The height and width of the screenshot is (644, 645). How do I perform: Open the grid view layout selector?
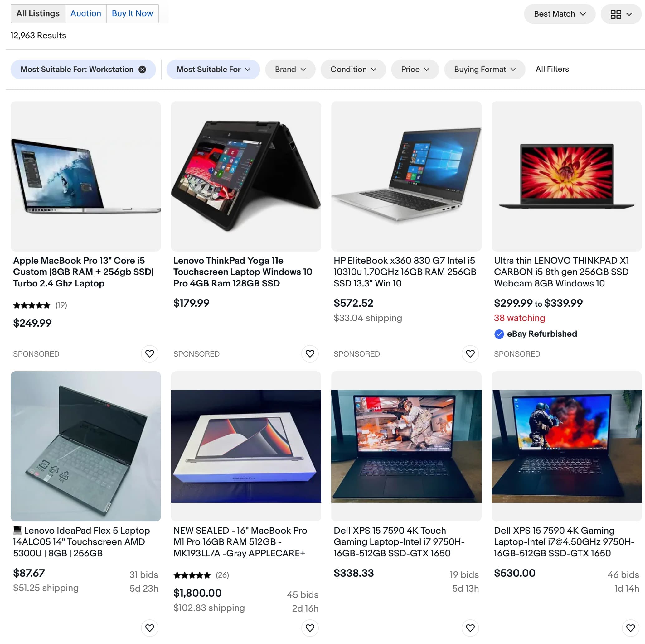click(x=621, y=14)
